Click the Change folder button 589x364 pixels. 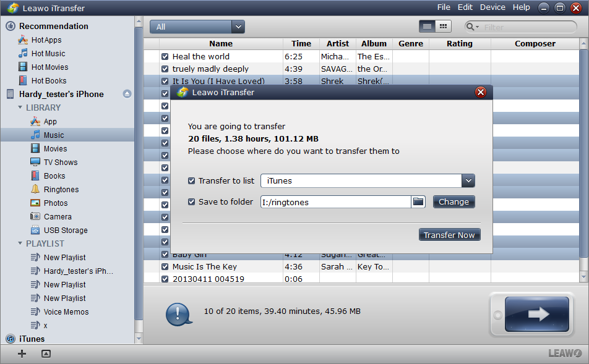454,202
